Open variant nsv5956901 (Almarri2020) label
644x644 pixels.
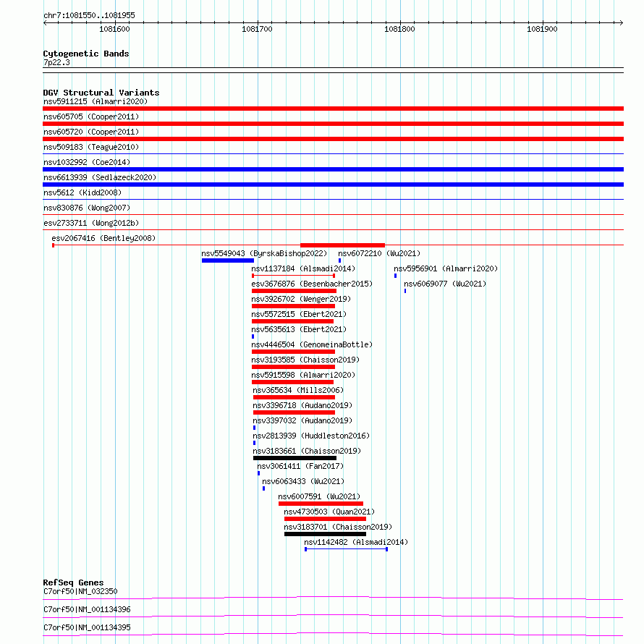tap(446, 268)
